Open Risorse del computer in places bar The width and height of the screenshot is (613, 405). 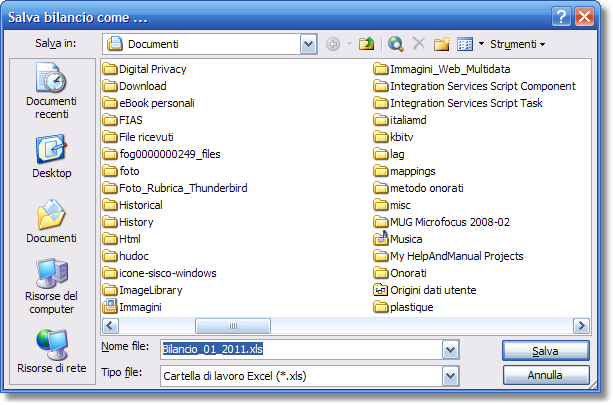[x=51, y=287]
